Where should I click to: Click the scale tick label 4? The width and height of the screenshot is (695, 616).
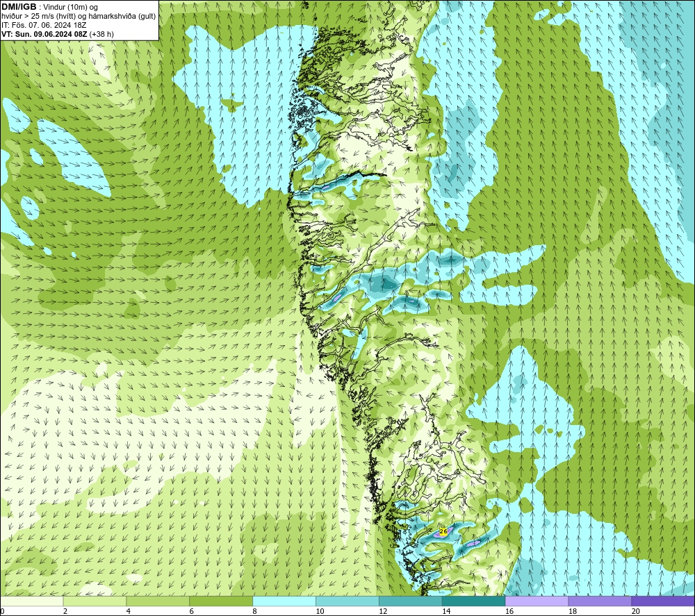[x=129, y=611]
